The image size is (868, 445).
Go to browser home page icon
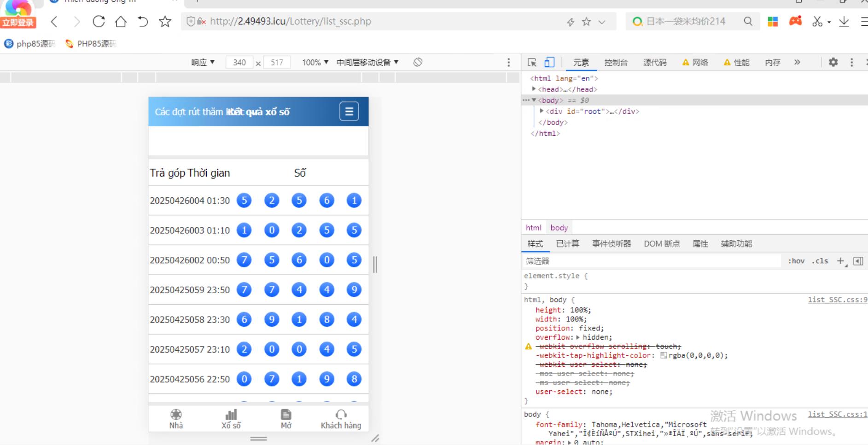click(x=121, y=22)
